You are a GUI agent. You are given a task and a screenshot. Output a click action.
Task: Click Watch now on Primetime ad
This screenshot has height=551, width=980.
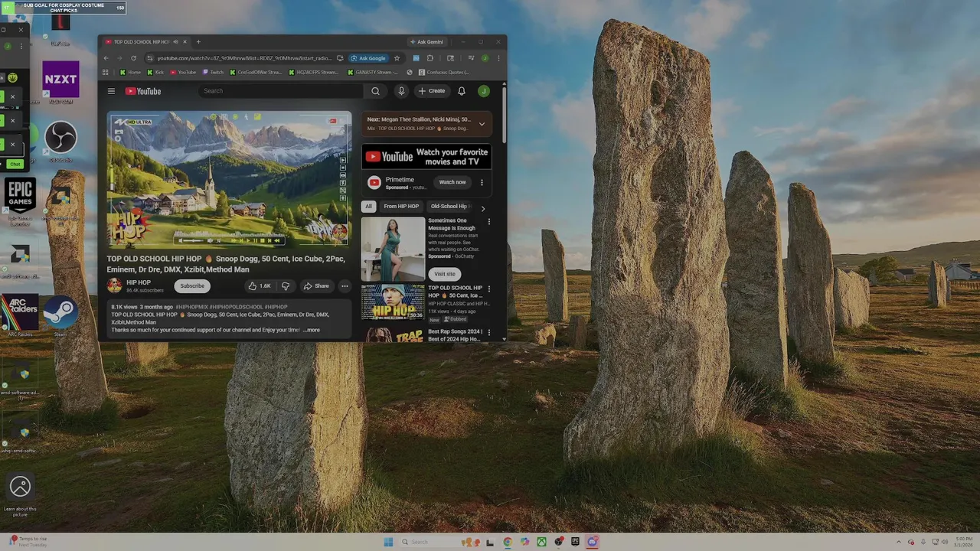click(452, 182)
